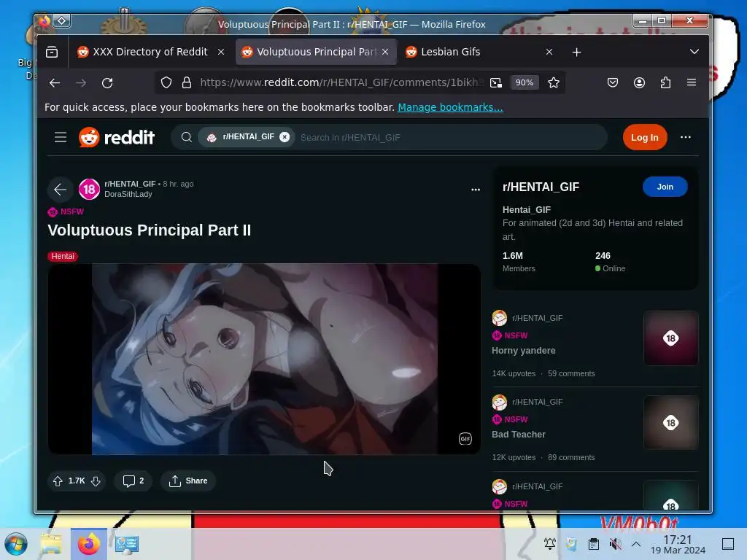This screenshot has width=747, height=560.
Task: Open Firefox extensions puzzle icon
Action: tap(665, 83)
